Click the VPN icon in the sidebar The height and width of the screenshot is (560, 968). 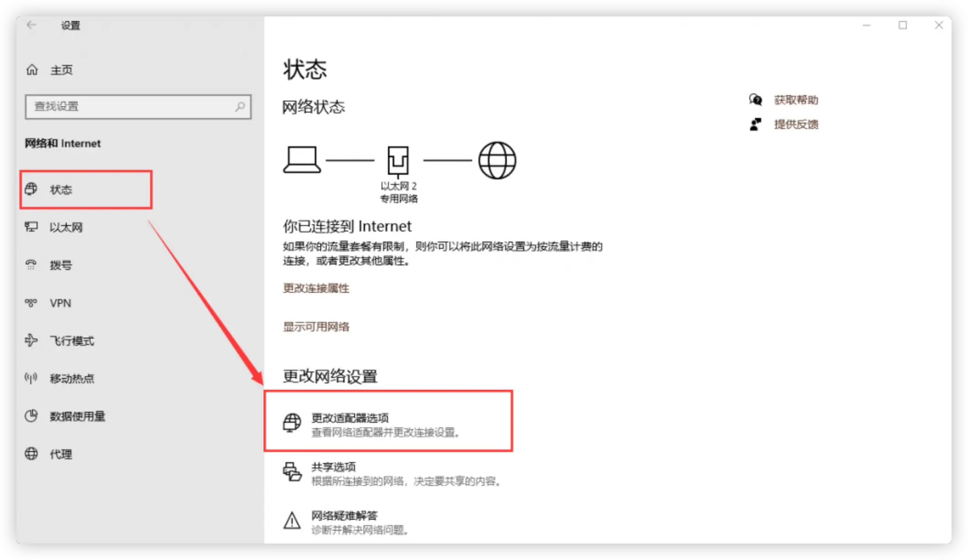click(x=31, y=302)
